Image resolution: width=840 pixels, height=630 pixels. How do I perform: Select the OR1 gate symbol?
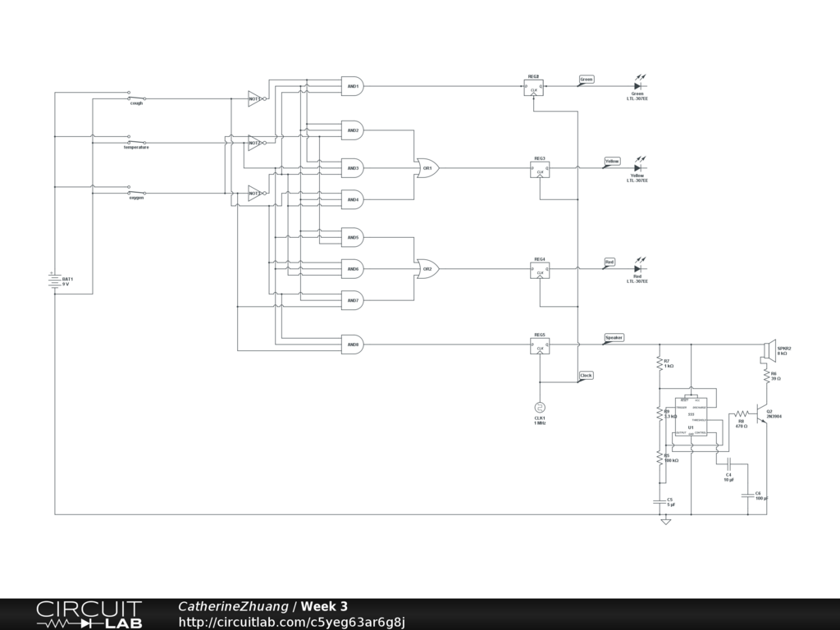[x=427, y=168]
